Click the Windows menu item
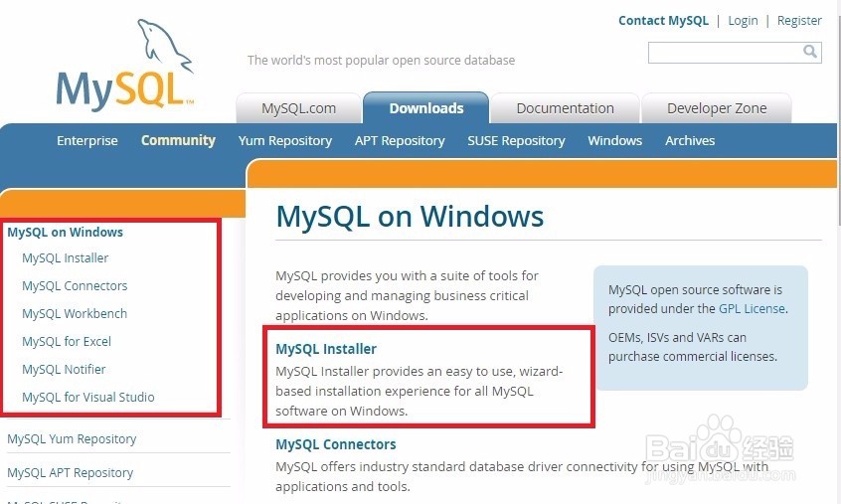841x504 pixels. pyautogui.click(x=614, y=140)
